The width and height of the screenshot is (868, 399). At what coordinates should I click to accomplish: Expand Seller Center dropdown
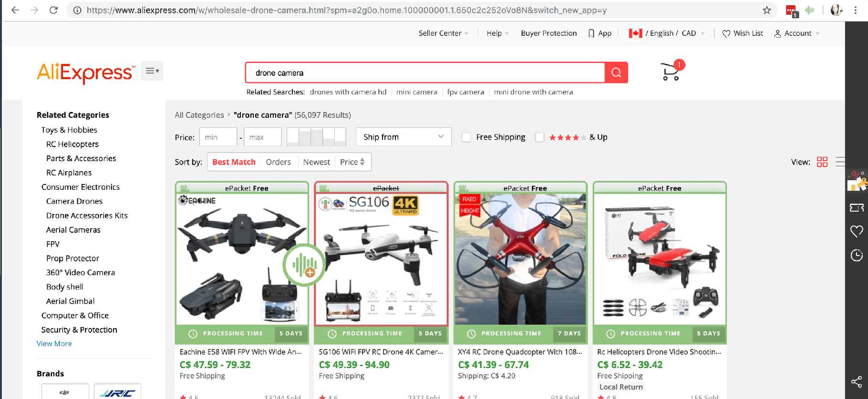click(444, 33)
